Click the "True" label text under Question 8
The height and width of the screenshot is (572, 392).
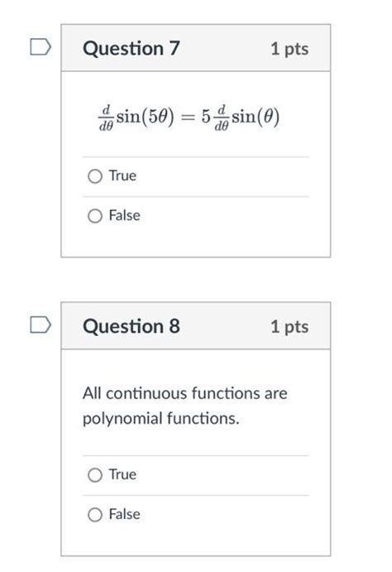[x=122, y=474]
